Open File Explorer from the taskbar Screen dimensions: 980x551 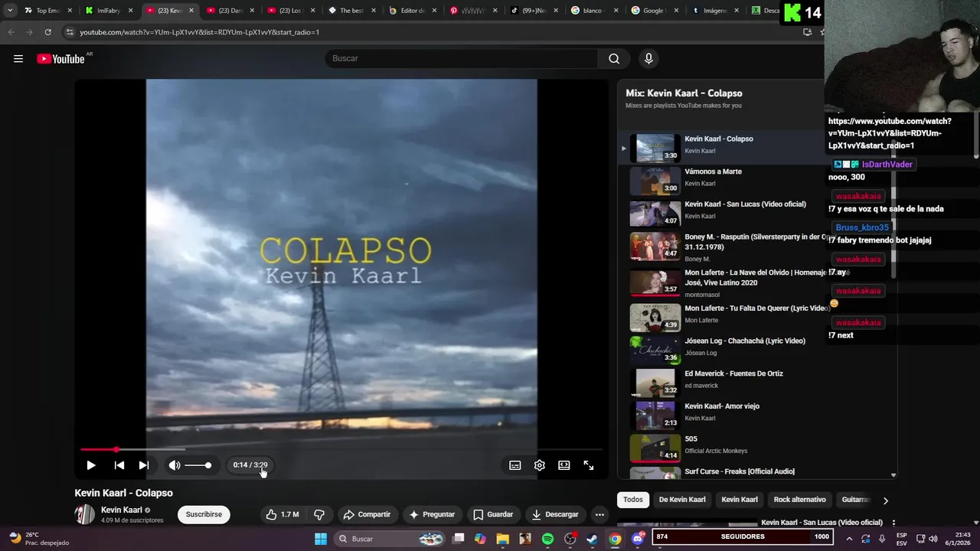pos(503,539)
